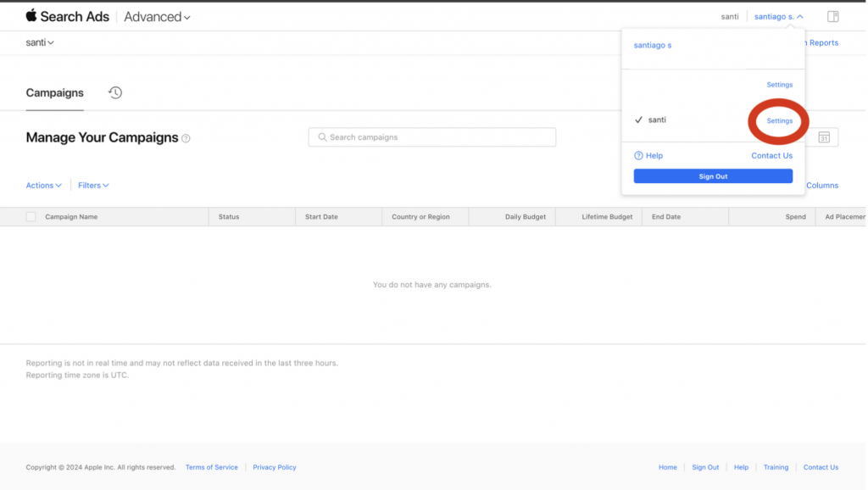
Task: Click Contact Us in the user menu
Action: 771,156
